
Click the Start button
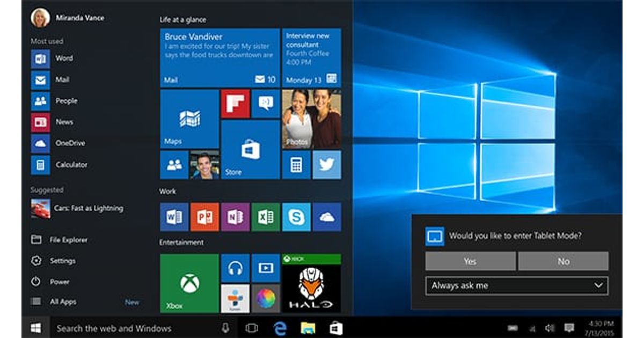[36, 328]
